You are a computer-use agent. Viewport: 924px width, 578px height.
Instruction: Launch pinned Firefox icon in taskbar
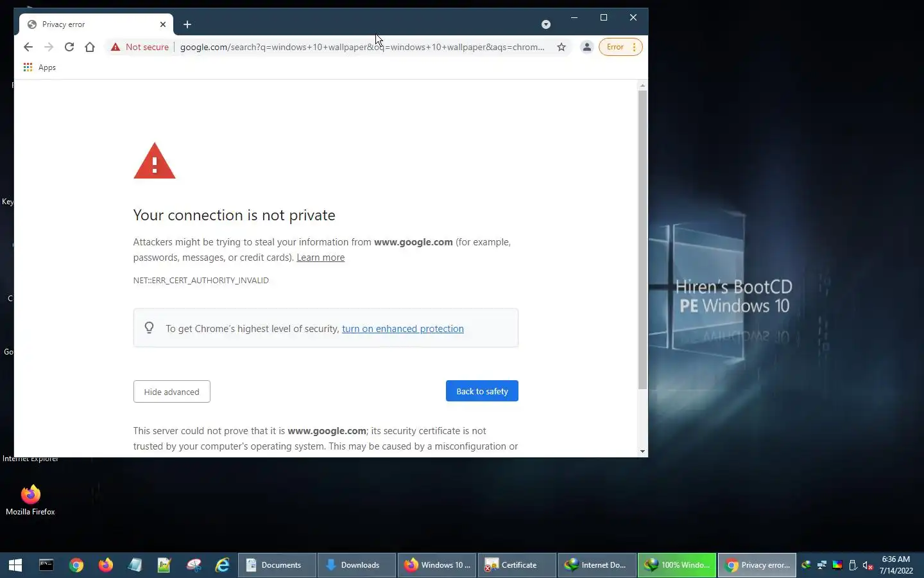click(106, 565)
